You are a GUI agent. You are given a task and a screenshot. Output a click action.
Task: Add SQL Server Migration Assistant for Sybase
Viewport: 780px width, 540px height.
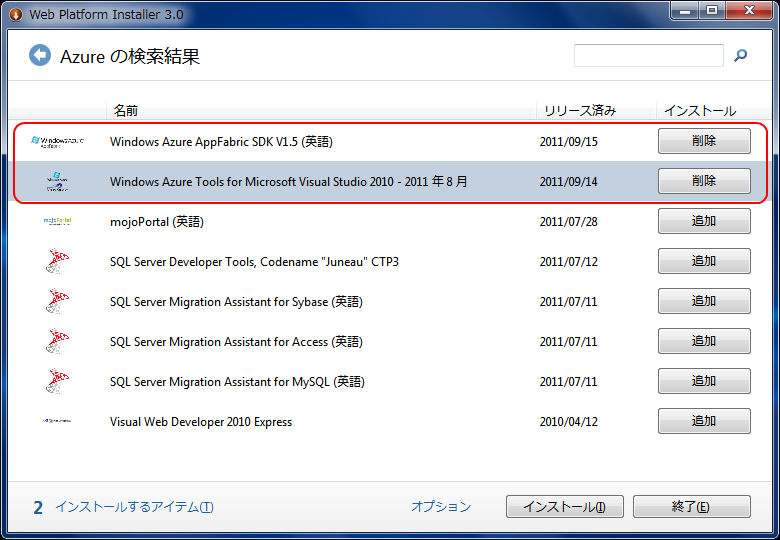pyautogui.click(x=704, y=301)
